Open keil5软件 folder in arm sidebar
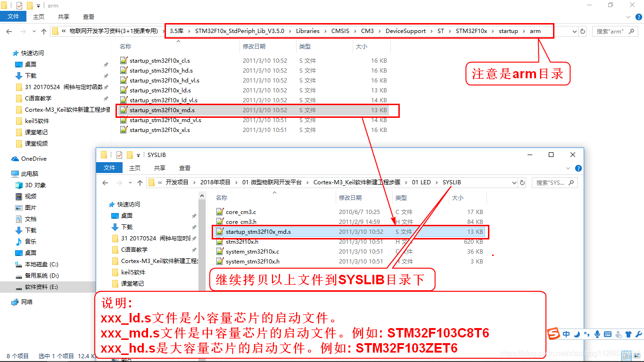The height and width of the screenshot is (362, 644). (x=37, y=121)
